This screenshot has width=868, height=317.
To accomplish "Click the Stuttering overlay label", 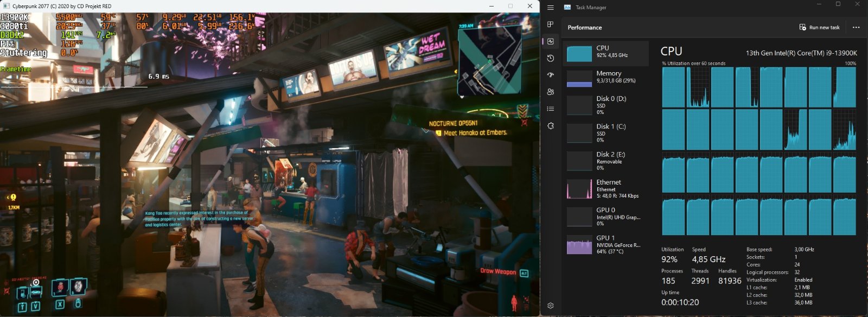I will (x=24, y=53).
